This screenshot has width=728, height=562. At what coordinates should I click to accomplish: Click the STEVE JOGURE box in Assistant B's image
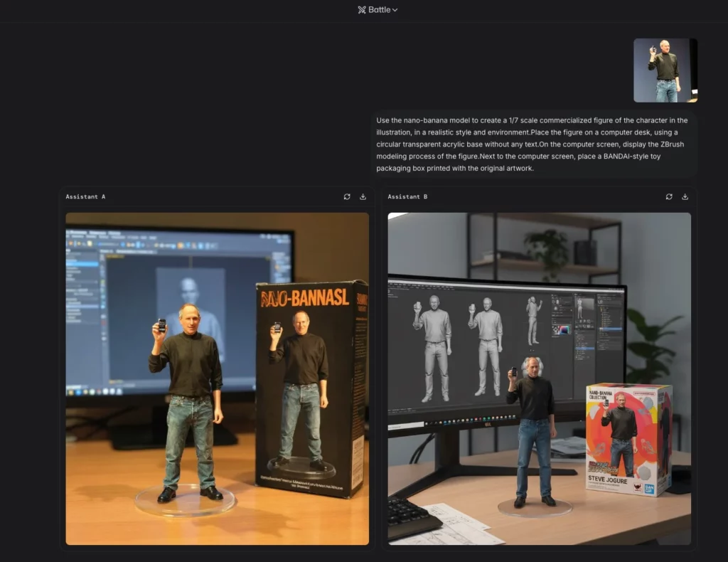628,438
